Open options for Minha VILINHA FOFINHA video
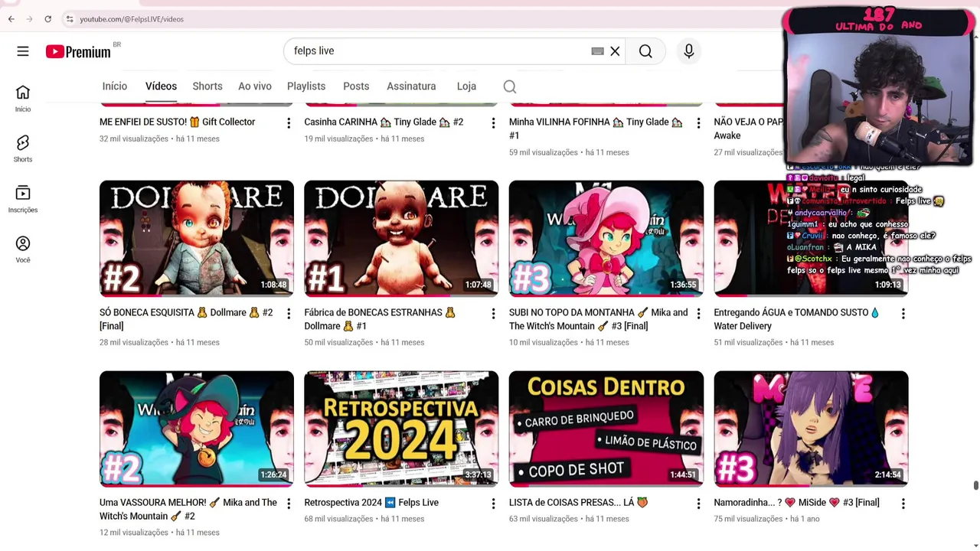The width and height of the screenshot is (980, 551). pos(698,123)
